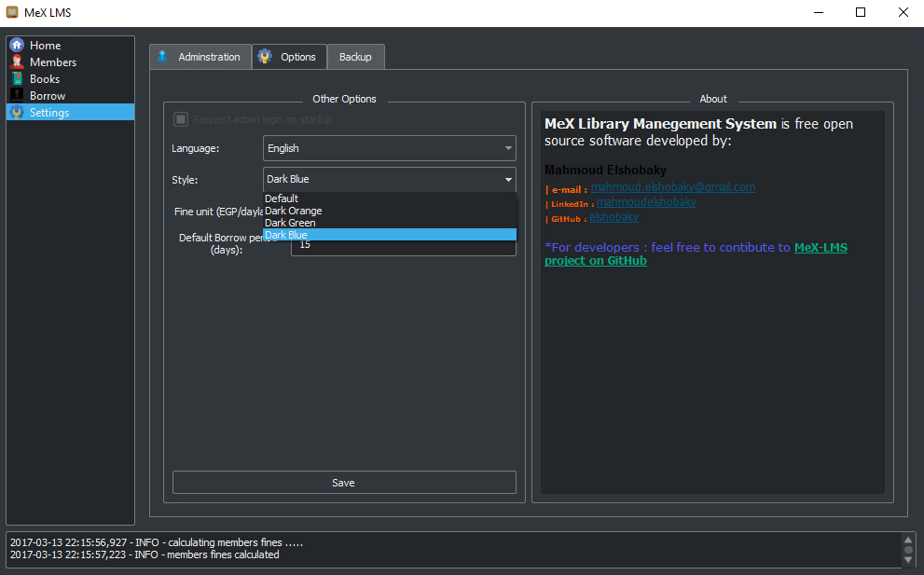Click the MeX LMS title bar app icon
The height and width of the screenshot is (575, 924).
coord(12,12)
